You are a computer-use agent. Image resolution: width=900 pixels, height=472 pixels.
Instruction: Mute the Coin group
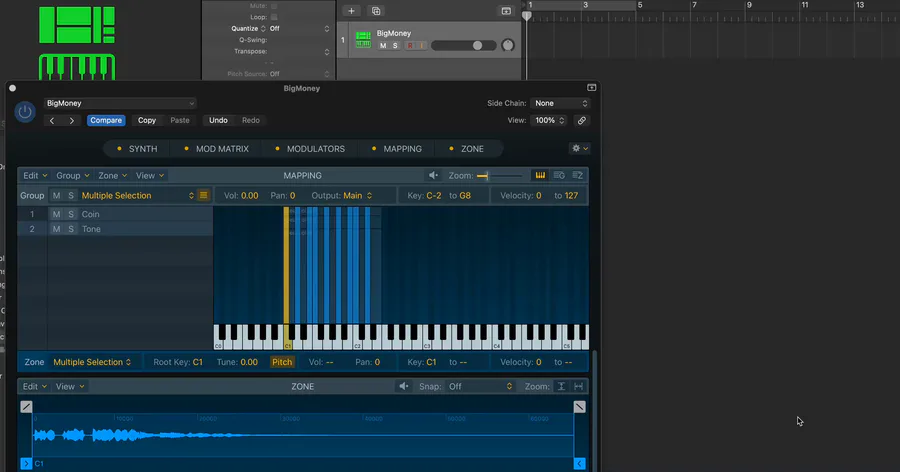57,214
